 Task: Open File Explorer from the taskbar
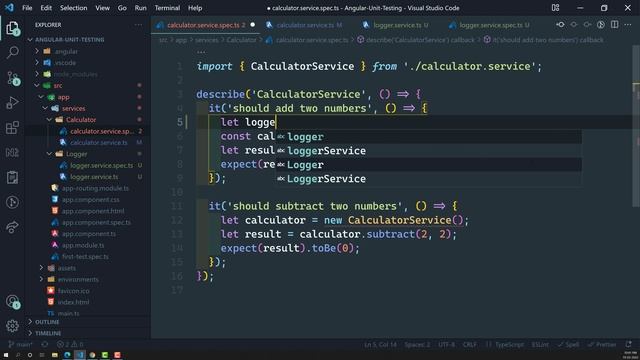click(55, 355)
